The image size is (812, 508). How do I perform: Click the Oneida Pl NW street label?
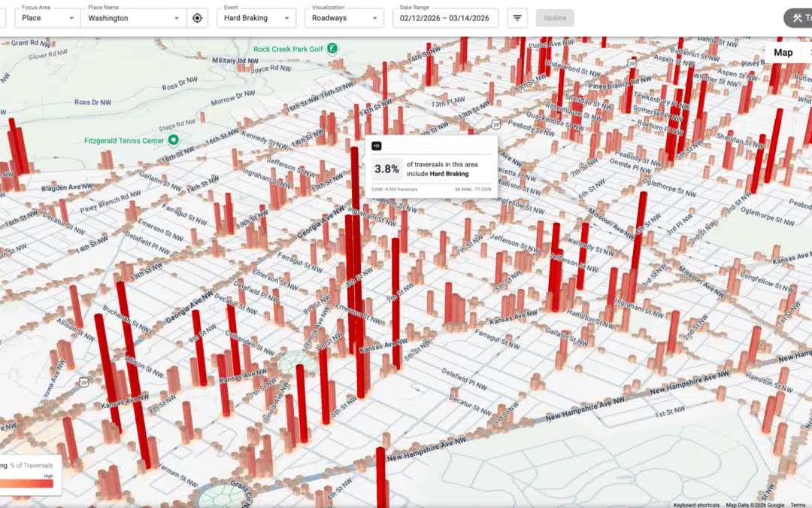tap(630, 166)
